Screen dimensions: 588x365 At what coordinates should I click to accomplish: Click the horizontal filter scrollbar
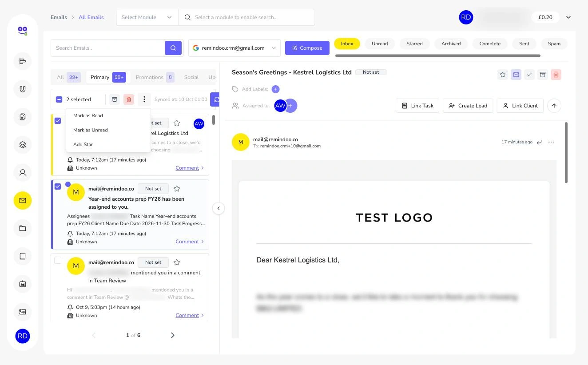438,56
